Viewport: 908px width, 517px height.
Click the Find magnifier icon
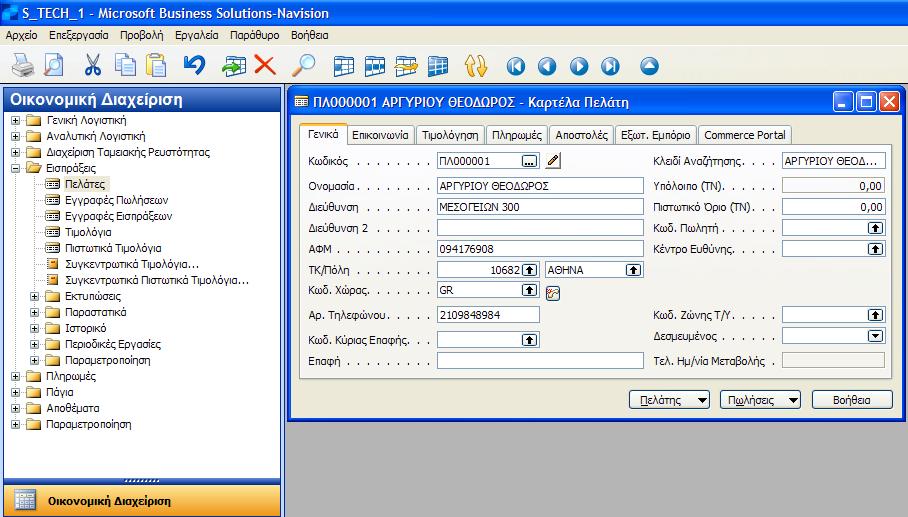point(303,65)
